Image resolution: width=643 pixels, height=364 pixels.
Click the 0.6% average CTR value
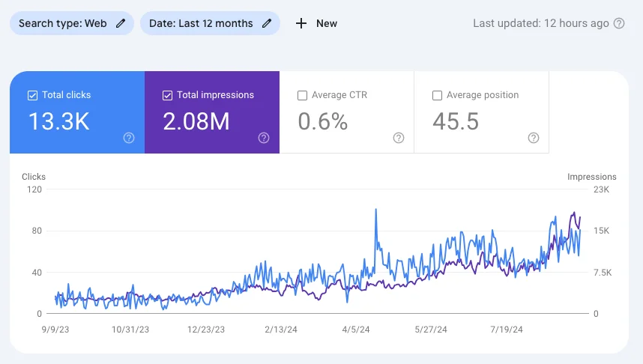coord(323,121)
